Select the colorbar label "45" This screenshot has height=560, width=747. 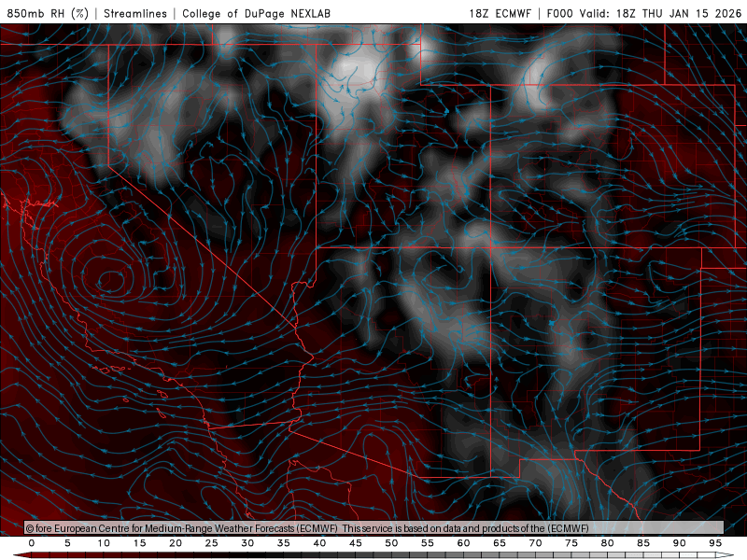point(356,543)
